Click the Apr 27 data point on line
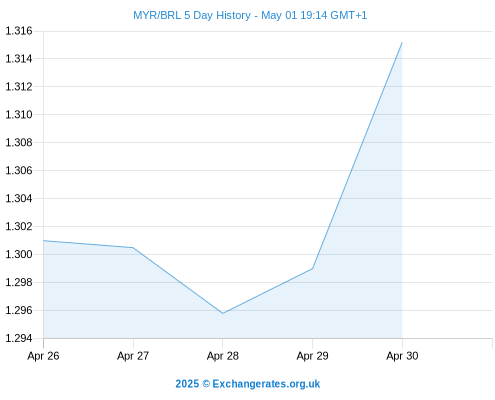 133,248
